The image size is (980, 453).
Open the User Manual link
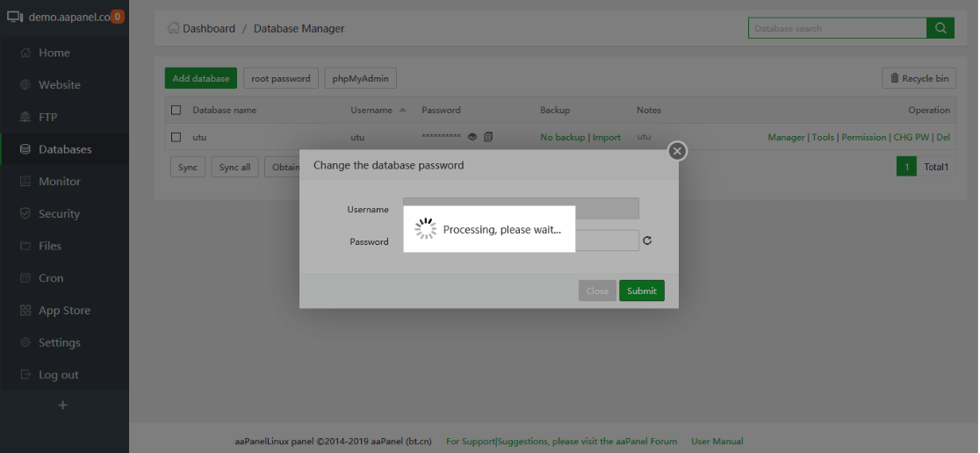(717, 441)
